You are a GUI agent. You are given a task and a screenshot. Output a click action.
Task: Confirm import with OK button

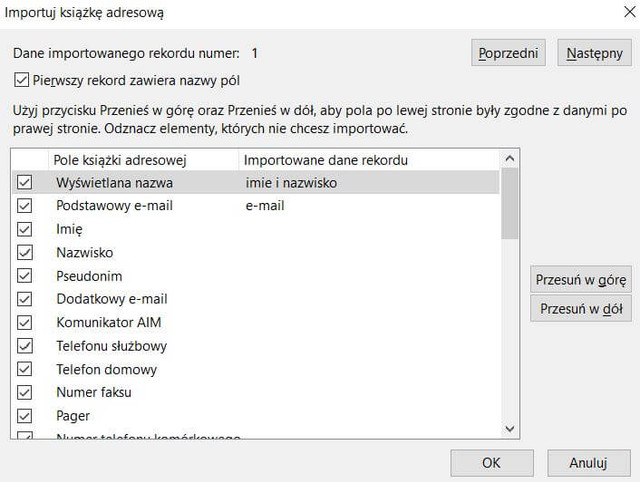tap(492, 463)
